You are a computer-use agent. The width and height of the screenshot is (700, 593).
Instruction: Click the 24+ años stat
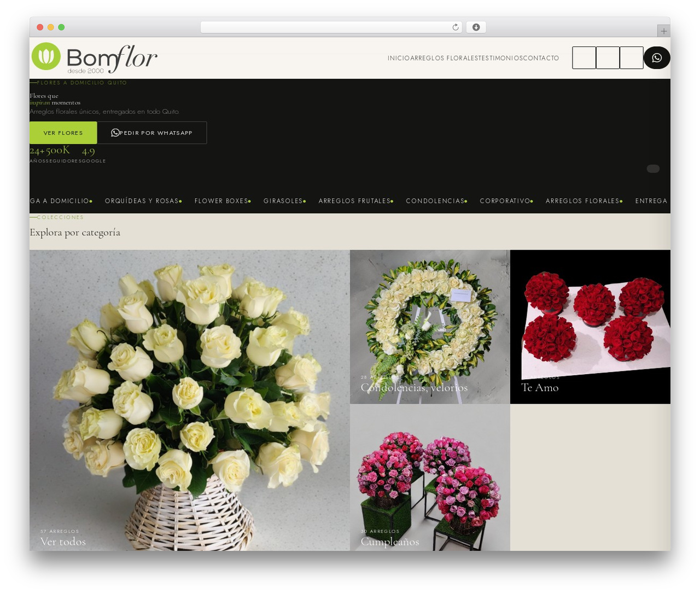tap(37, 150)
